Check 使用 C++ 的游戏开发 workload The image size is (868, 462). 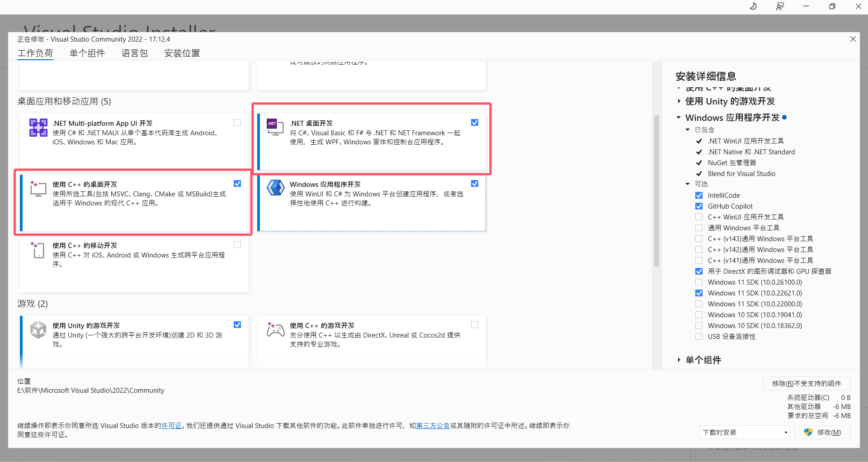click(x=475, y=325)
